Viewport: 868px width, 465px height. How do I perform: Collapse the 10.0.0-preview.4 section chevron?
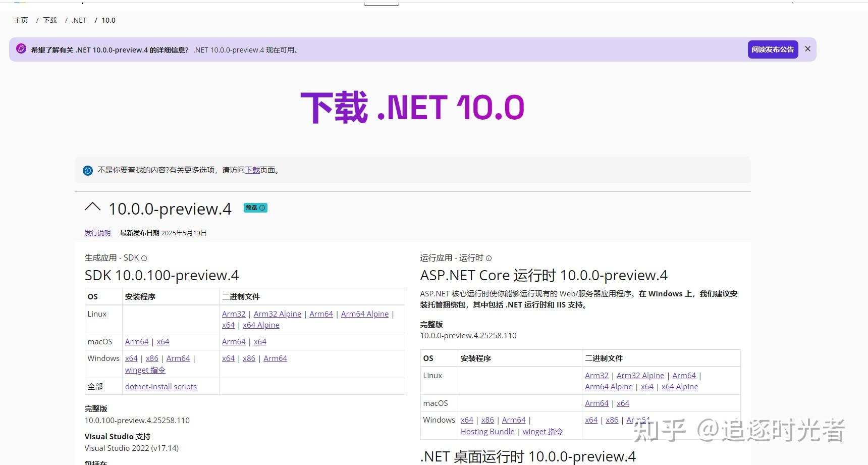[x=92, y=207]
